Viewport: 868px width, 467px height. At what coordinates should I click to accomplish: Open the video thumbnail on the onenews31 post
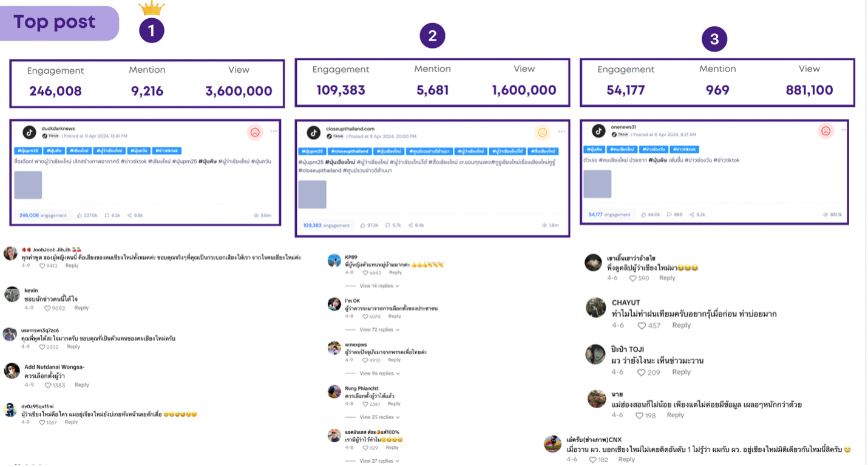[x=597, y=184]
